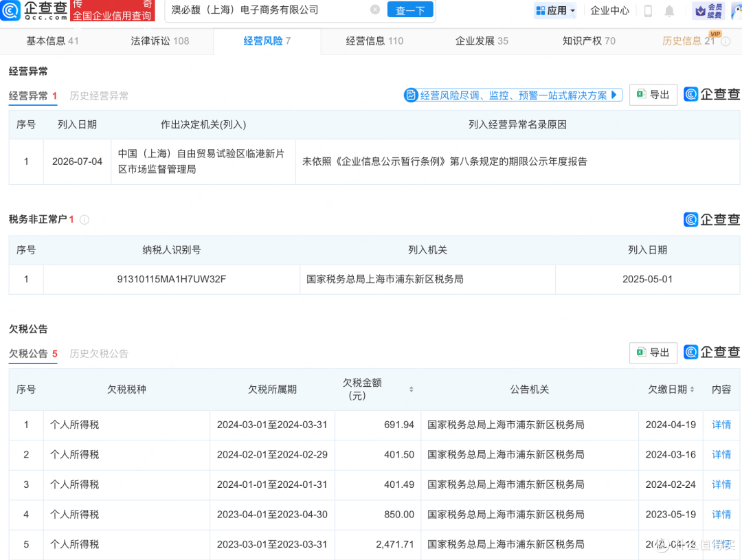Image resolution: width=742 pixels, height=560 pixels.
Task: Click 国家税务总局上海市浦东新区税务局 in 税务非正常户 table
Action: pos(385,279)
